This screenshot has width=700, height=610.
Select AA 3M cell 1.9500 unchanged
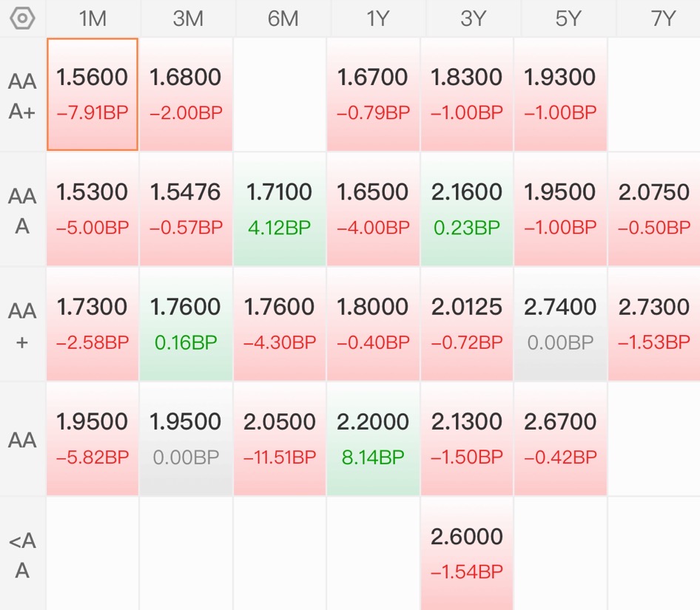[186, 438]
